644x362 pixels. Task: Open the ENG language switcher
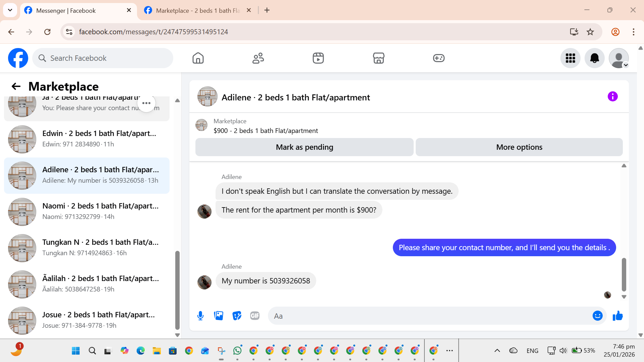(532, 351)
